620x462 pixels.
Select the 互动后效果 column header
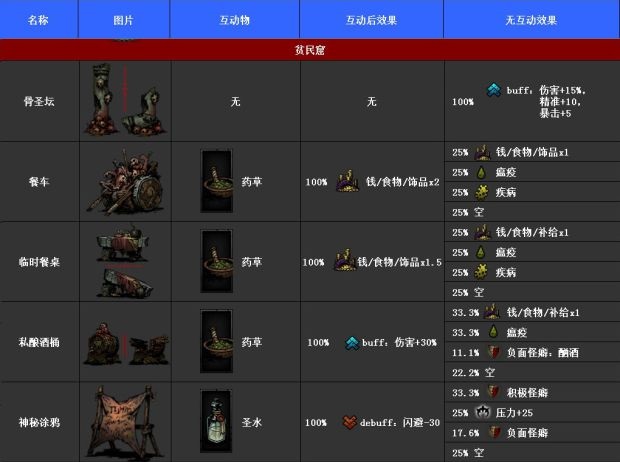tap(371, 19)
